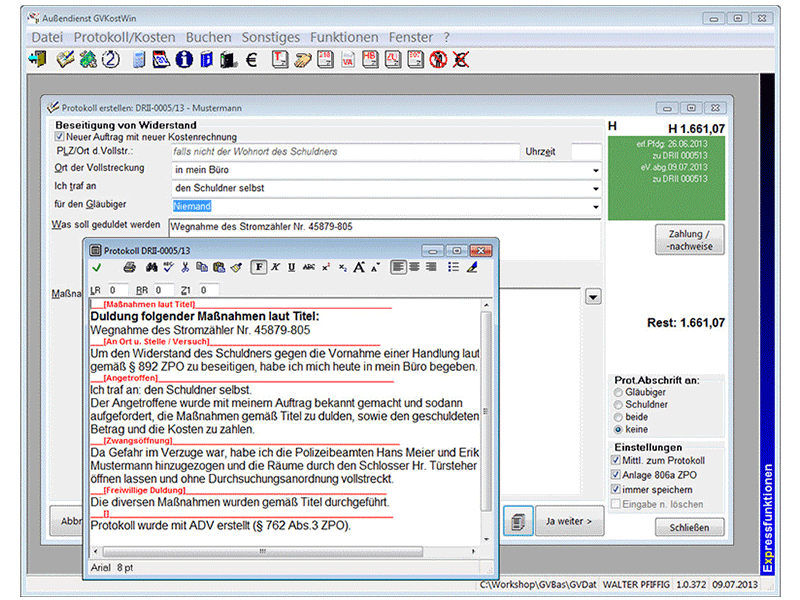Image resolution: width=800 pixels, height=600 pixels.
Task: Click the blue info icon in main toolbar
Action: coord(184,60)
